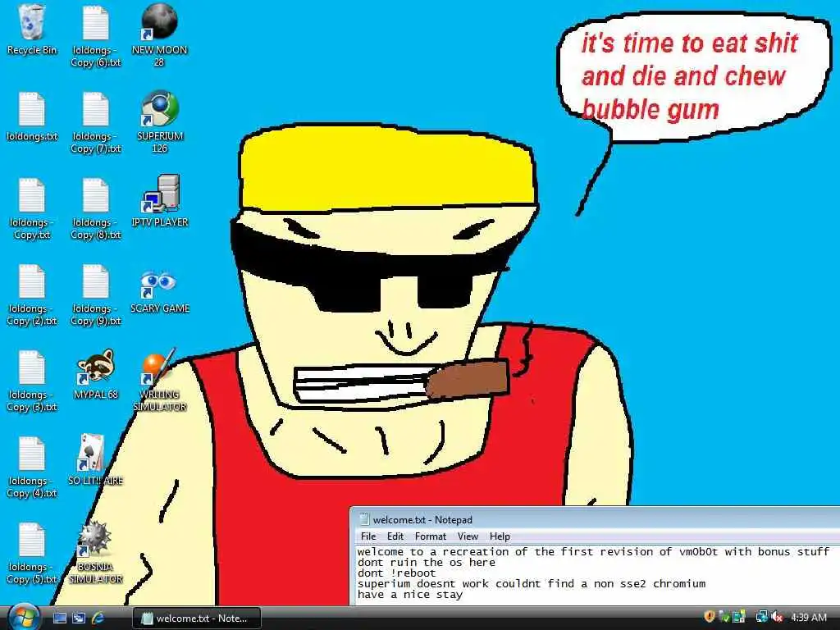The height and width of the screenshot is (630, 840).
Task: Click the 'dont !reboot' line in Notepad
Action: point(397,573)
